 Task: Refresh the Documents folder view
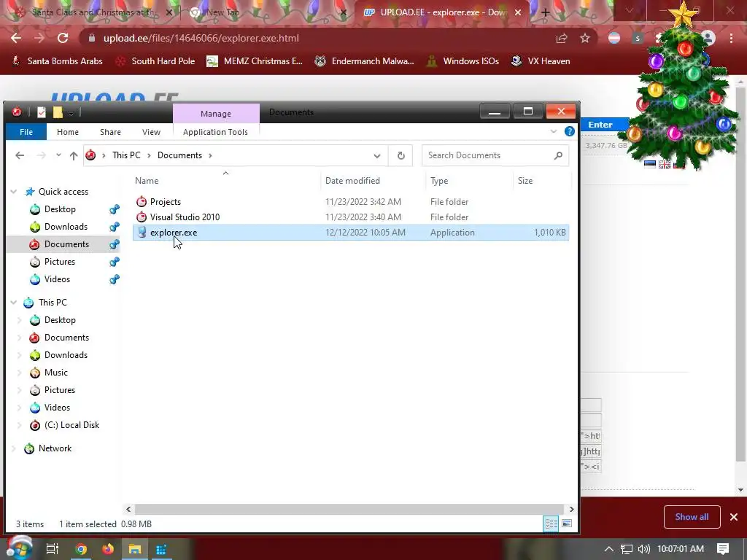[401, 155]
